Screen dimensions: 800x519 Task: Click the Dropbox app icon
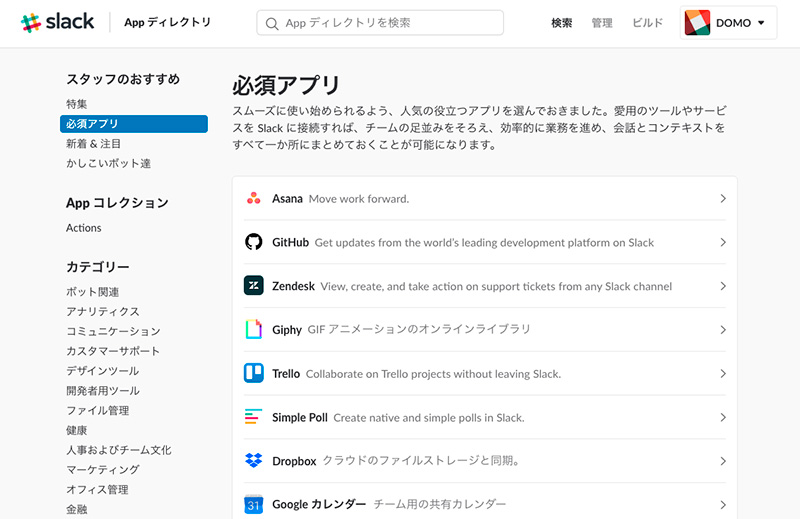254,460
